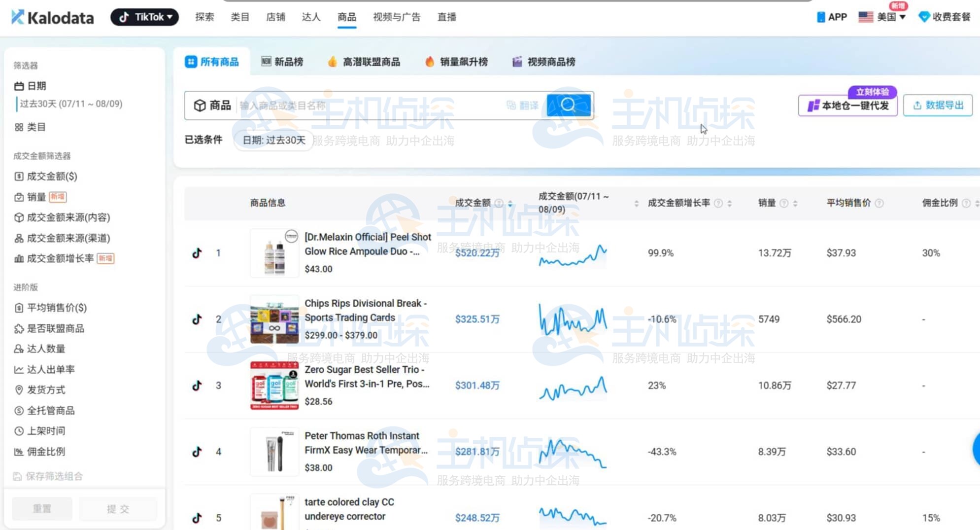The height and width of the screenshot is (530, 980).
Task: Click the blue magnifier search icon
Action: (x=569, y=105)
